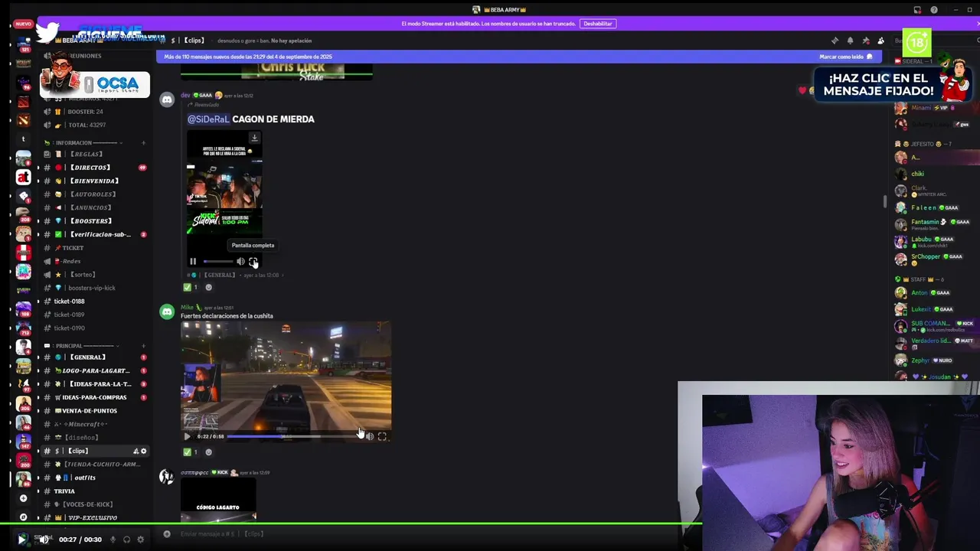
Task: Create invite for clips channel
Action: (x=136, y=451)
